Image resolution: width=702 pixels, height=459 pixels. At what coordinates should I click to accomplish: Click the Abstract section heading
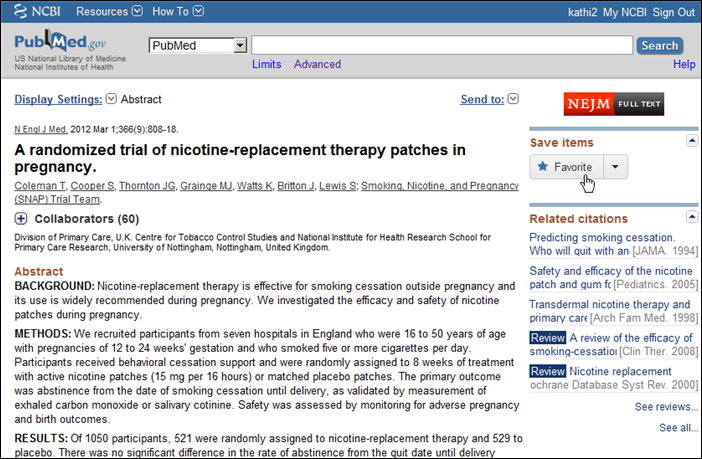coord(39,271)
